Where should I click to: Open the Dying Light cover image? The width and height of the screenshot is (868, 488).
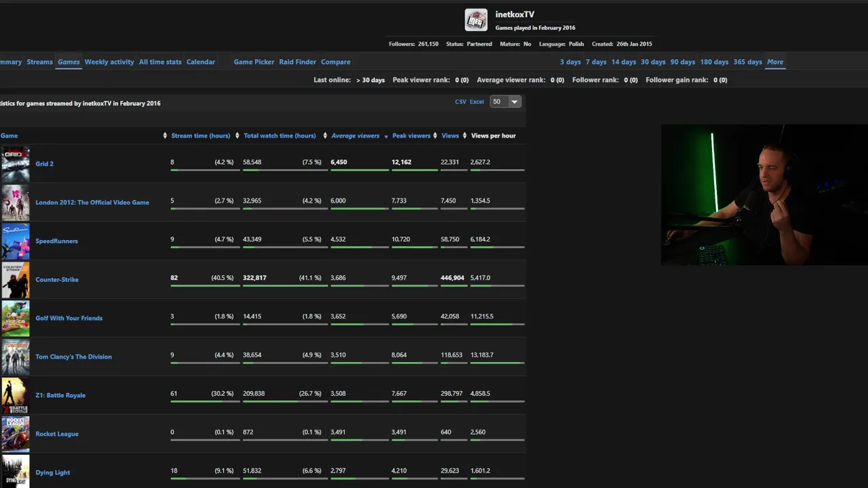tap(15, 472)
